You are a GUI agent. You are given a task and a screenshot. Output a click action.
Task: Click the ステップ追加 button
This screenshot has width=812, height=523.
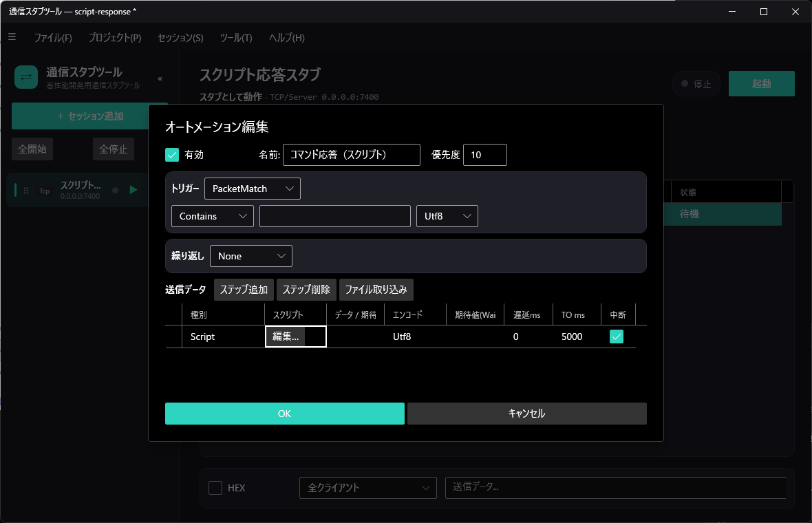click(244, 290)
